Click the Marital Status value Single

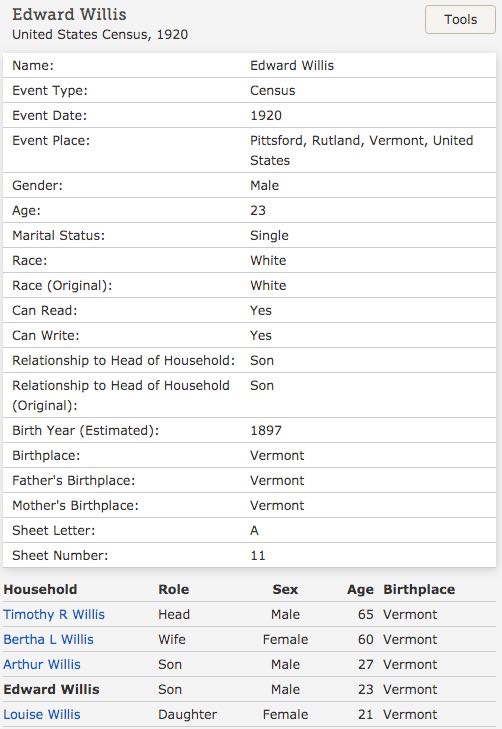click(269, 236)
